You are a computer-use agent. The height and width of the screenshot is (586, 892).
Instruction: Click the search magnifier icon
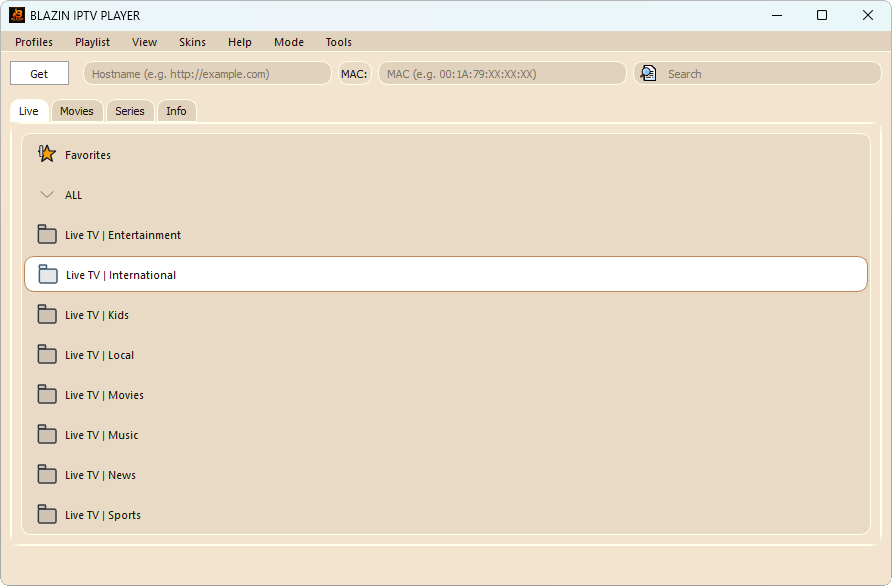click(x=649, y=73)
